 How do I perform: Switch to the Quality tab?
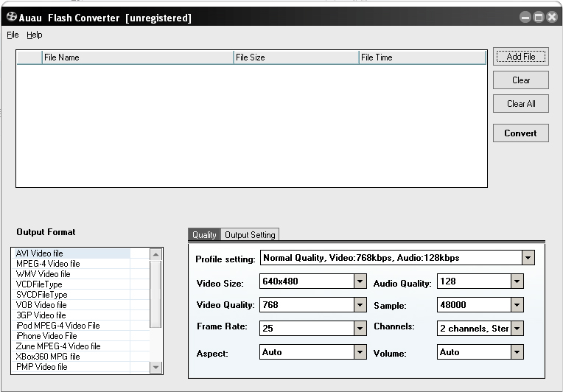click(x=204, y=235)
